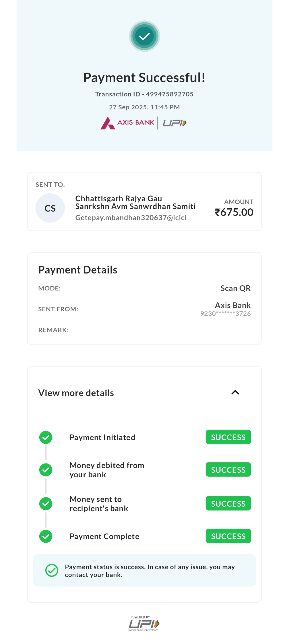Collapse View more details with chevron
The image size is (289, 644).
[x=235, y=392]
